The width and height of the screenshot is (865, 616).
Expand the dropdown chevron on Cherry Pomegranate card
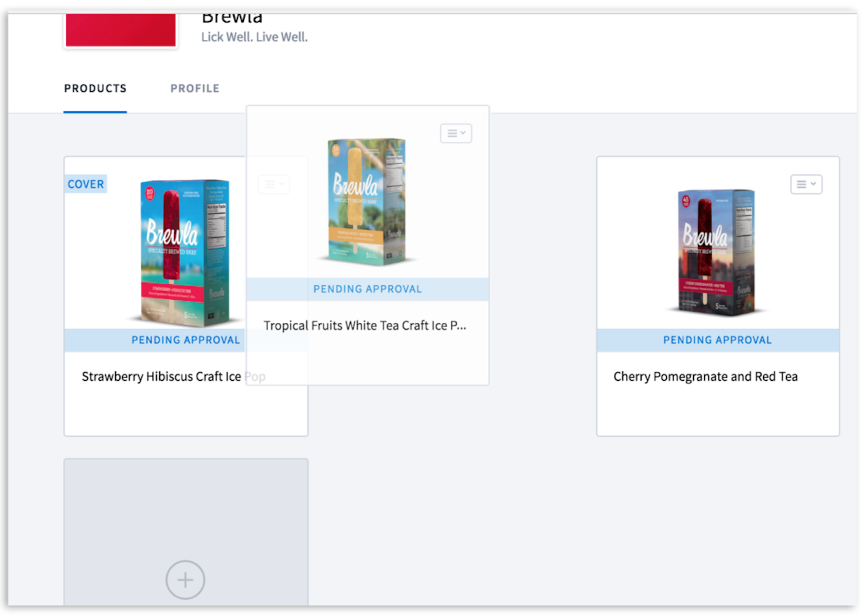813,184
